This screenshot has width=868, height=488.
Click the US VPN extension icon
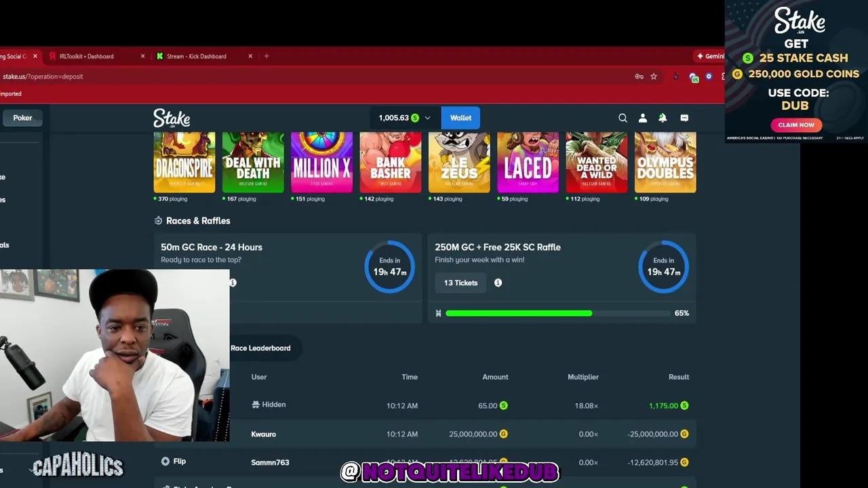point(694,78)
